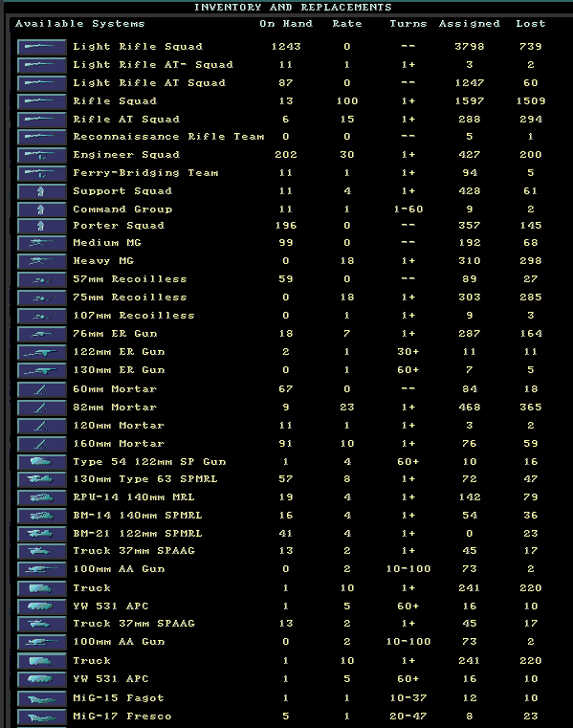573x728 pixels.
Task: Click the Light Rifle Squad name
Action: pyautogui.click(x=138, y=47)
